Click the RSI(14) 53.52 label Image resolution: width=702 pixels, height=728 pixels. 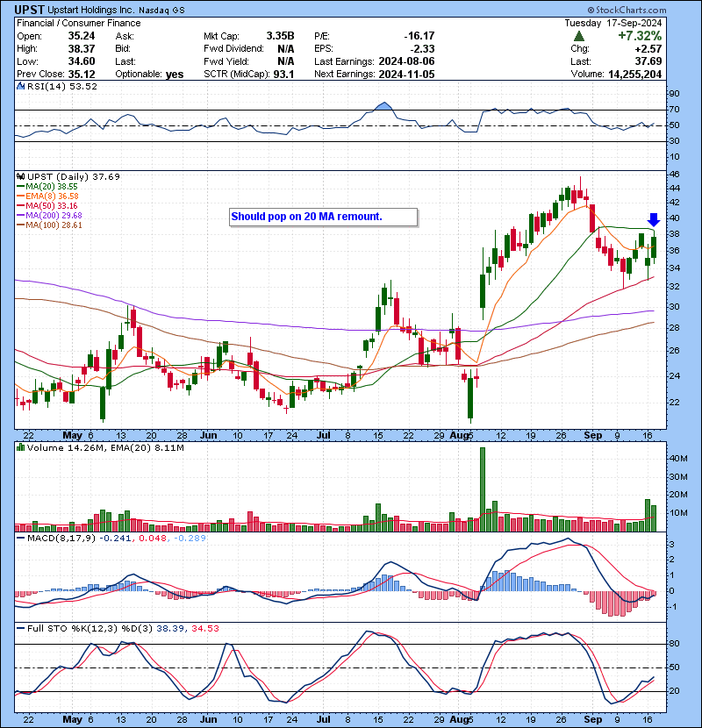click(62, 86)
